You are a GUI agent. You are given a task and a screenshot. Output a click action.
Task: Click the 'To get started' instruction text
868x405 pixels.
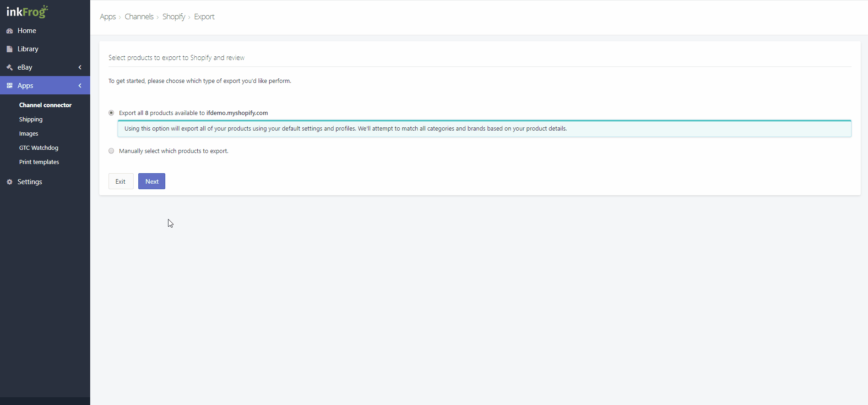tap(200, 81)
